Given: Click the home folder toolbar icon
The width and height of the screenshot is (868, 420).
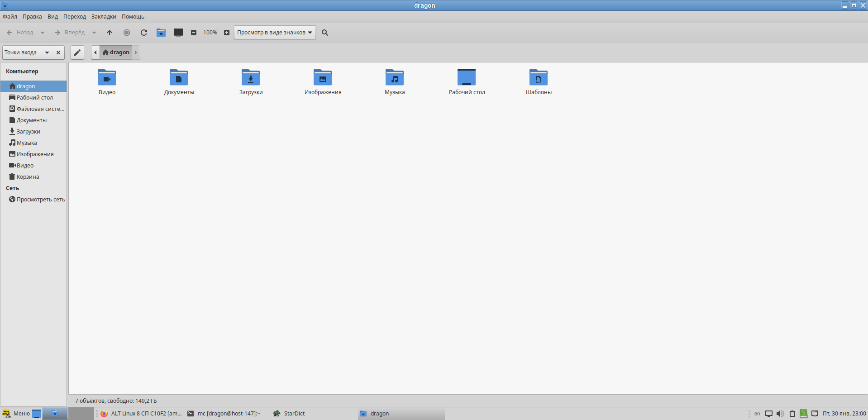Looking at the screenshot, I should [x=161, y=33].
